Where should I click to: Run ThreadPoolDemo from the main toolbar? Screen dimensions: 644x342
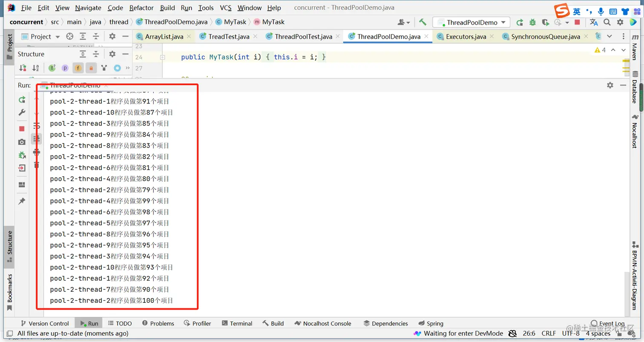520,22
